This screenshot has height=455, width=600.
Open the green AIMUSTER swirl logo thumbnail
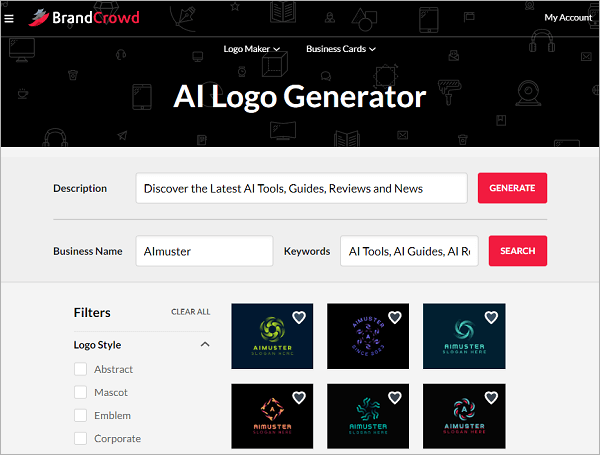pos(272,336)
